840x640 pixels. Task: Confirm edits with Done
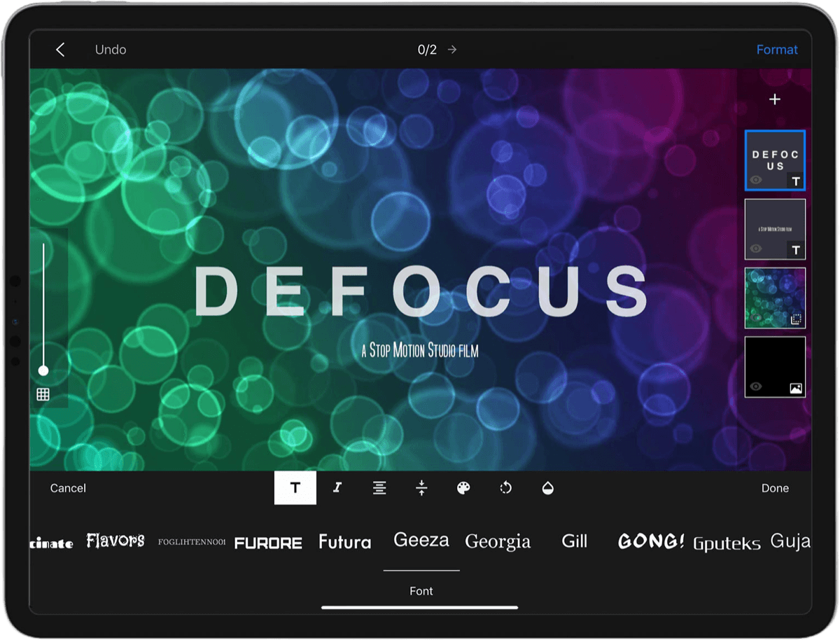775,488
